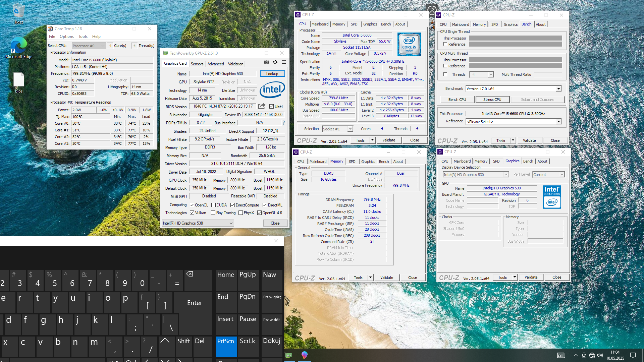Click GPU-Z screenshot camera icon
This screenshot has width=644, height=362.
(266, 62)
